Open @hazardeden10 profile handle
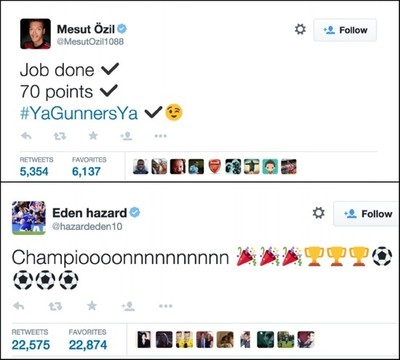This screenshot has width=400, height=360. [87, 227]
